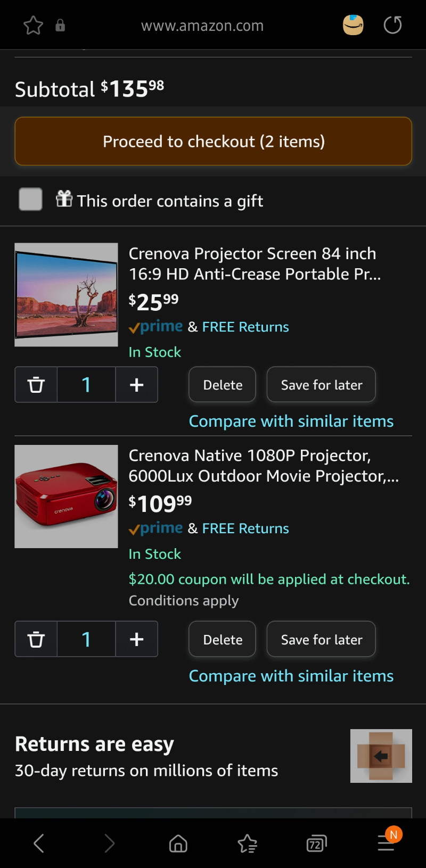Compare projector screen with similar items
The width and height of the screenshot is (426, 868).
click(291, 421)
